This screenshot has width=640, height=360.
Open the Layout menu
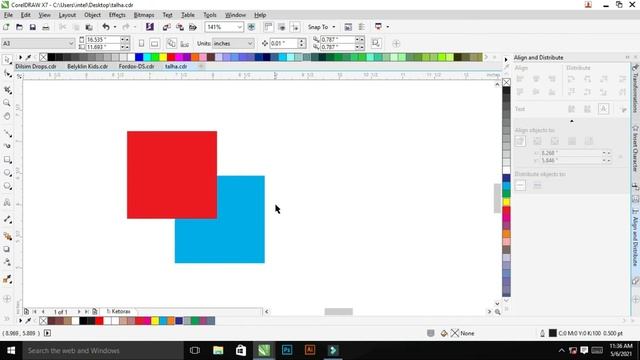click(67, 15)
